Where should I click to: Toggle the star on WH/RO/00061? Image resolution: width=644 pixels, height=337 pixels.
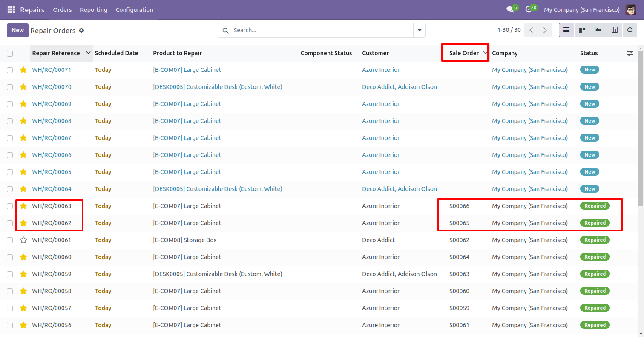tap(23, 240)
